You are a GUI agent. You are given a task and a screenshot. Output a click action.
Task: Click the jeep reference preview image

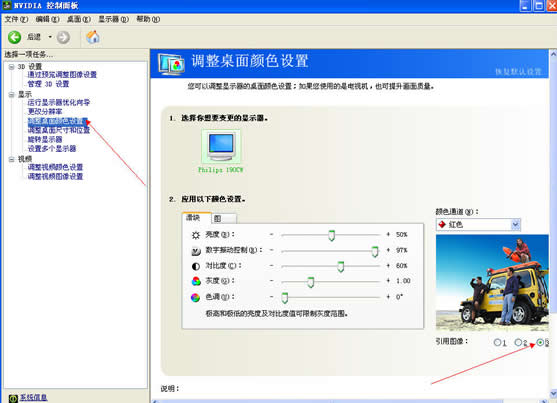(x=492, y=283)
